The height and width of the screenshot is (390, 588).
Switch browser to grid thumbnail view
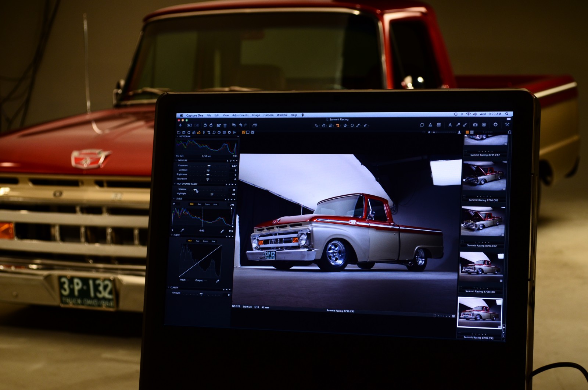(467, 132)
